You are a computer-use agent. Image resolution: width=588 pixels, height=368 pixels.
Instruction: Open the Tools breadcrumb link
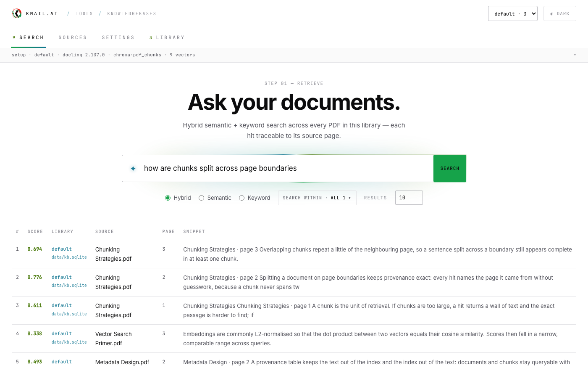pyautogui.click(x=84, y=13)
